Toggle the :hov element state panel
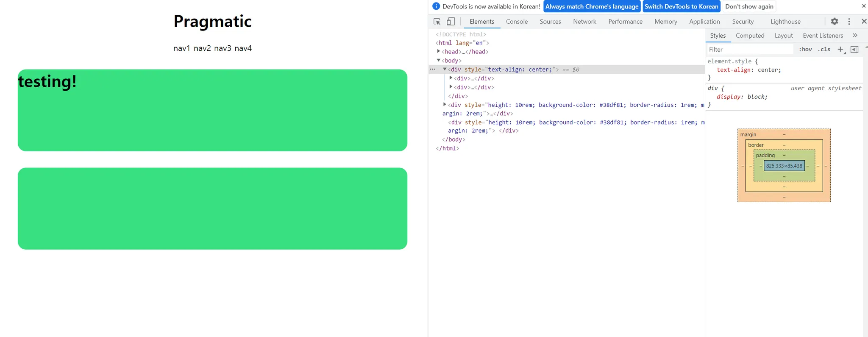 (x=805, y=50)
